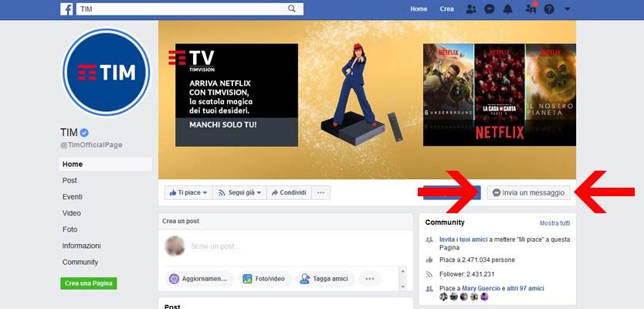
Task: Expand the account dropdown arrow
Action: coord(568,9)
